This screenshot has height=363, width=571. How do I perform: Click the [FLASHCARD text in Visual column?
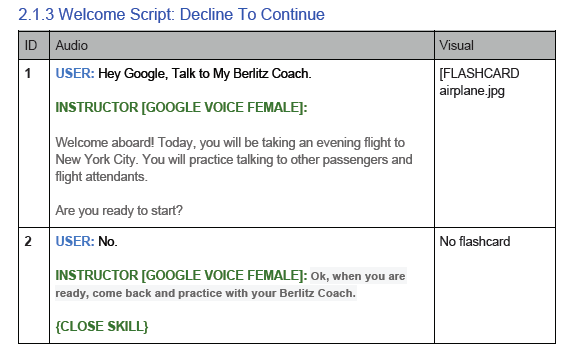point(479,74)
